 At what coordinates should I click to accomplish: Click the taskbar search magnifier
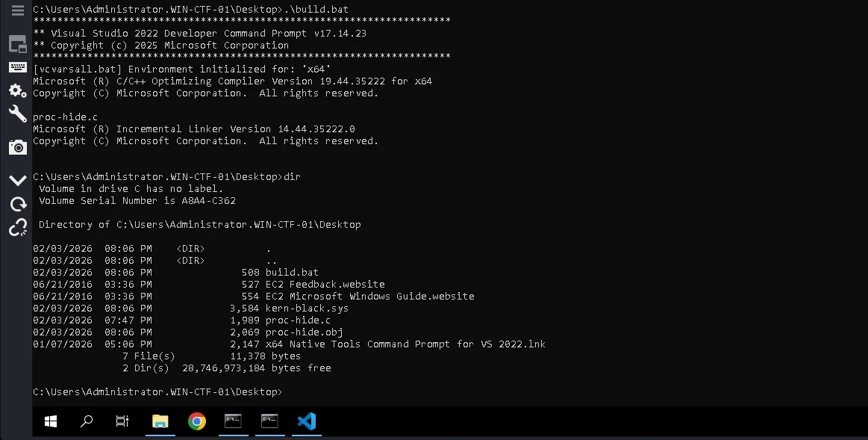pos(87,421)
